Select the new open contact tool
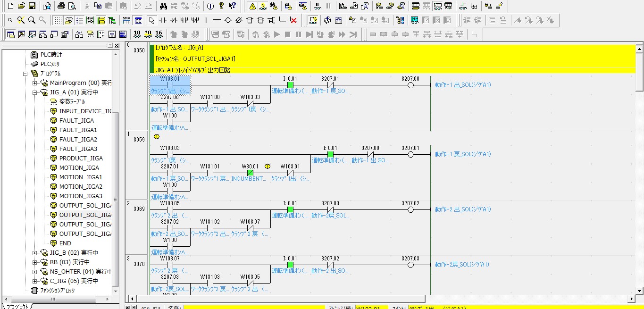 tap(163, 20)
